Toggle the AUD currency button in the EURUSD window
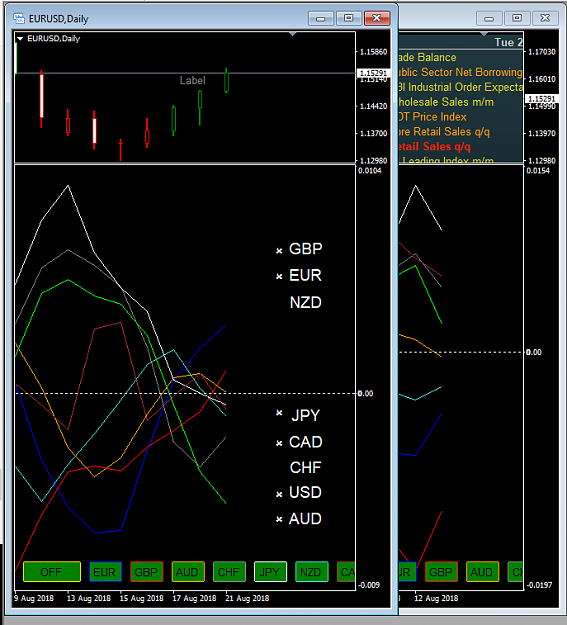The image size is (567, 625). (188, 572)
